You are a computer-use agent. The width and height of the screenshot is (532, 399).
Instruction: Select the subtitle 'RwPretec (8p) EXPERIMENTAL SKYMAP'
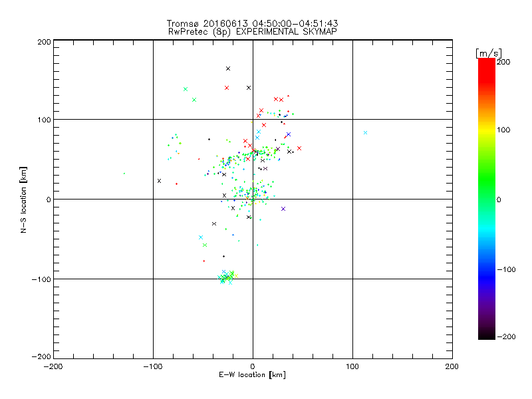(252, 32)
